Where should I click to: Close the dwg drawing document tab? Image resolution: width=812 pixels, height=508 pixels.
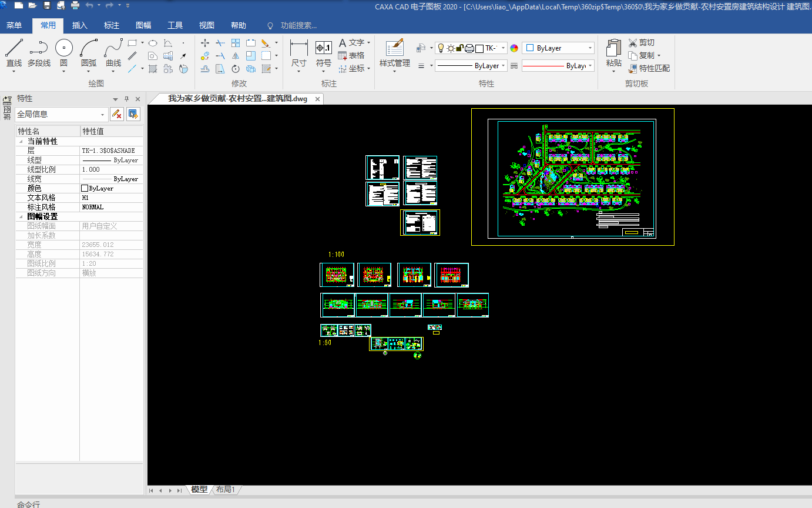pyautogui.click(x=318, y=99)
